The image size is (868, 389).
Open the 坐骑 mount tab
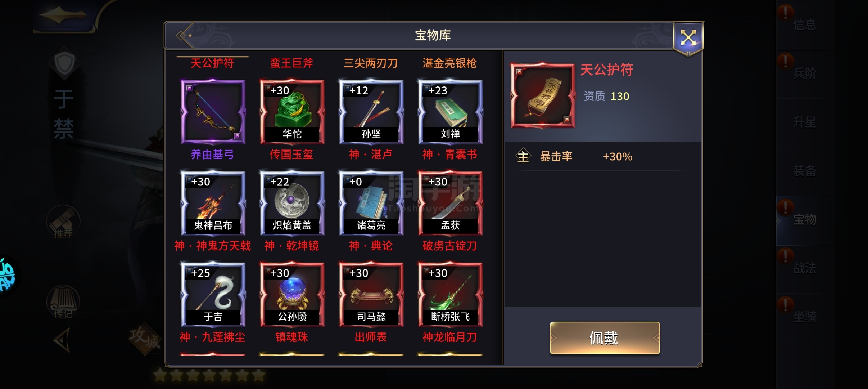[805, 317]
